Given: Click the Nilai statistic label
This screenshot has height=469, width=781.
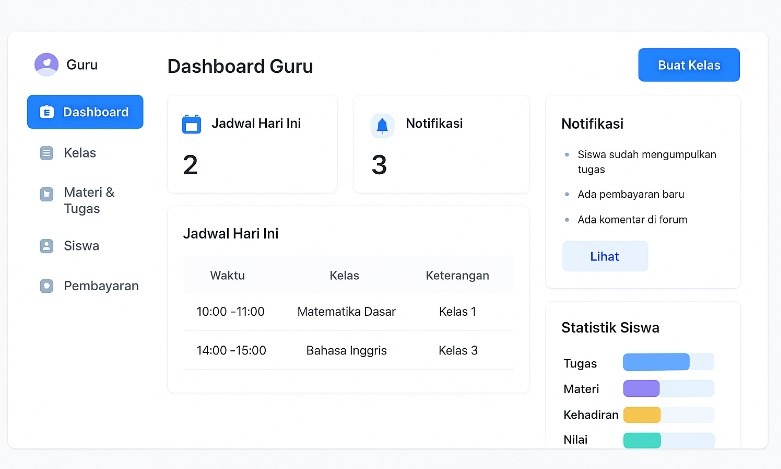Looking at the screenshot, I should tap(575, 440).
